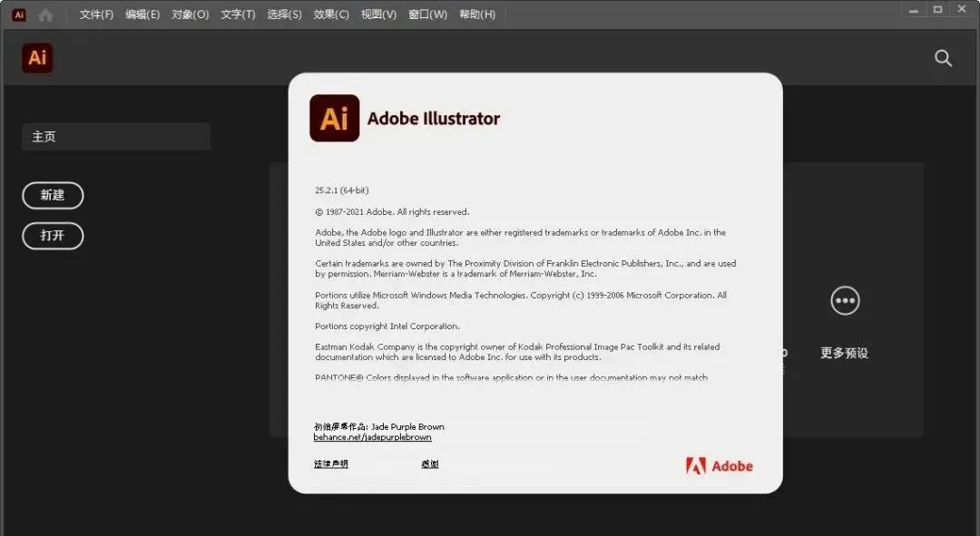Close the Illustrator window
This screenshot has width=980, height=536.
pos(962,10)
